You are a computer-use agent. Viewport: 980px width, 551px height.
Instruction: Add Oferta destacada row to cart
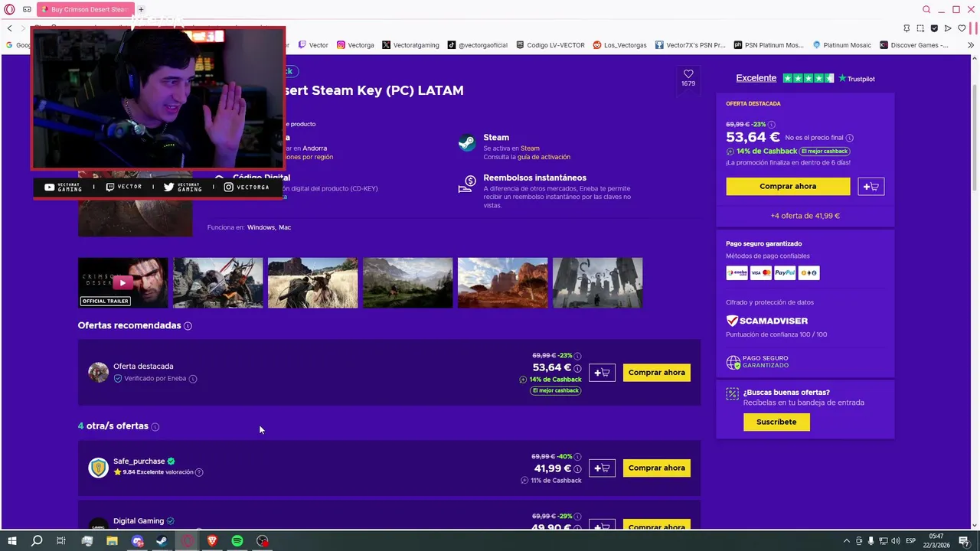(x=602, y=373)
